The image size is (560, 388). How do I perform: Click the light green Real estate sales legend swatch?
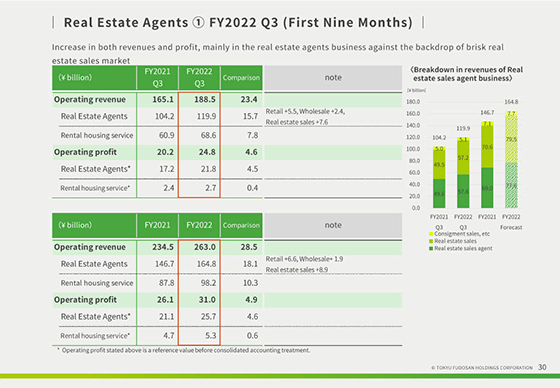pos(431,241)
